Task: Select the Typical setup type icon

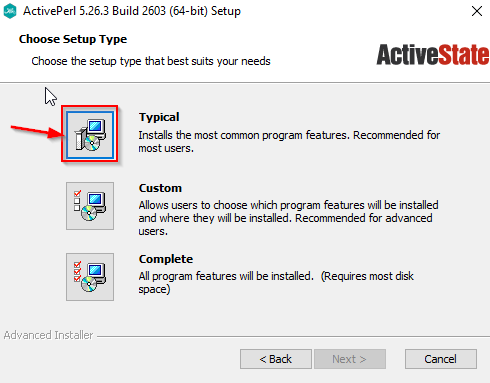Action: pos(90,135)
